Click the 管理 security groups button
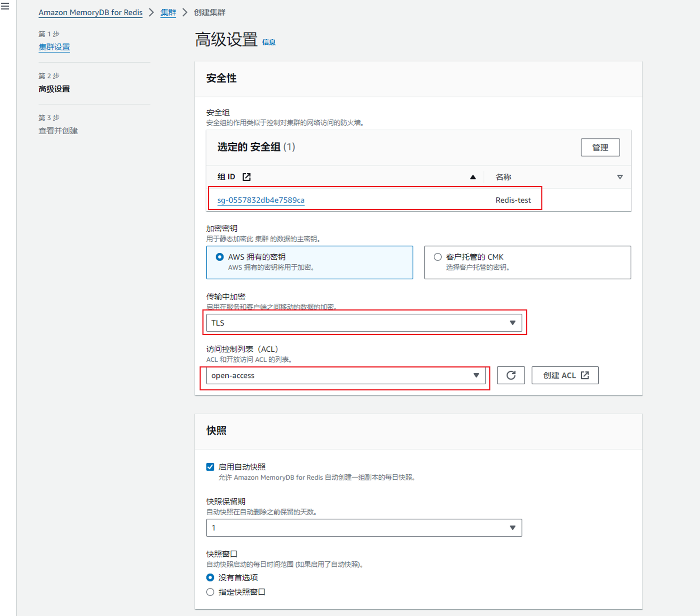700x616 pixels. pyautogui.click(x=600, y=147)
